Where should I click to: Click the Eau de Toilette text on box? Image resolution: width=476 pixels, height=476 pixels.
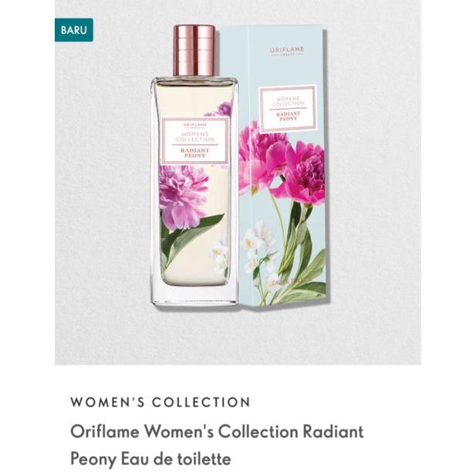pos(292,282)
